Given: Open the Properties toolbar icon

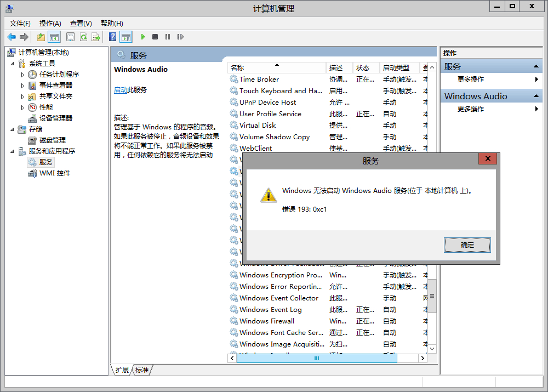Looking at the screenshot, I should tap(70, 37).
